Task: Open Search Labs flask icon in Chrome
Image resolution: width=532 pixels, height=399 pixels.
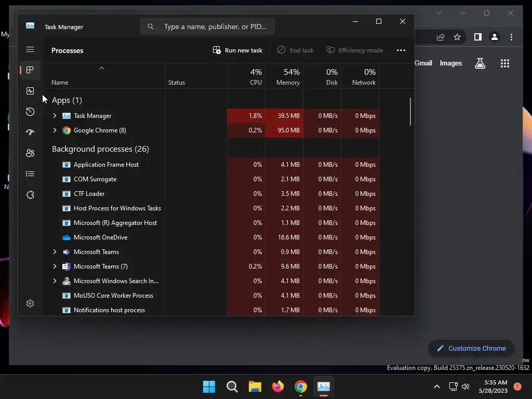Action: 480,63
